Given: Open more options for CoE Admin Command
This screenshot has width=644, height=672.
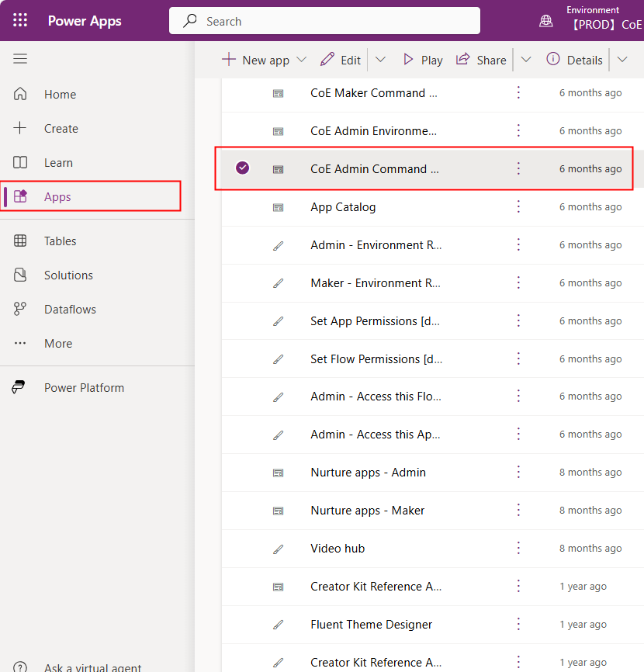Looking at the screenshot, I should click(x=518, y=169).
